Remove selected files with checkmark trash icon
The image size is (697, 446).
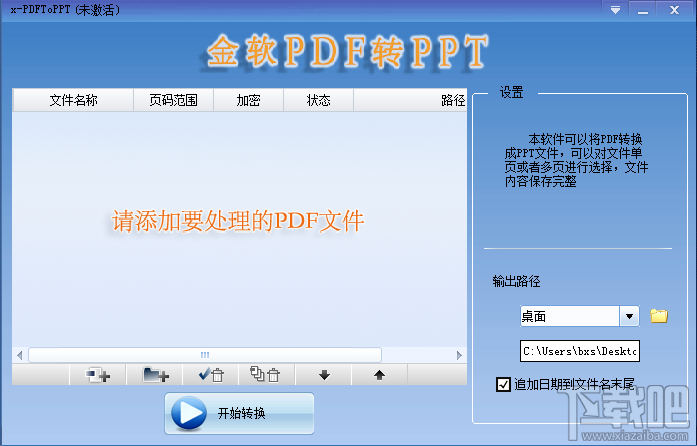(211, 375)
